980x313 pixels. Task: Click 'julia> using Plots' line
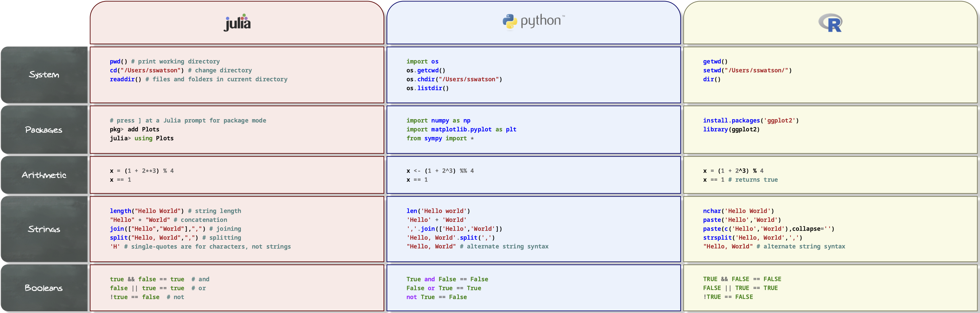tap(142, 138)
